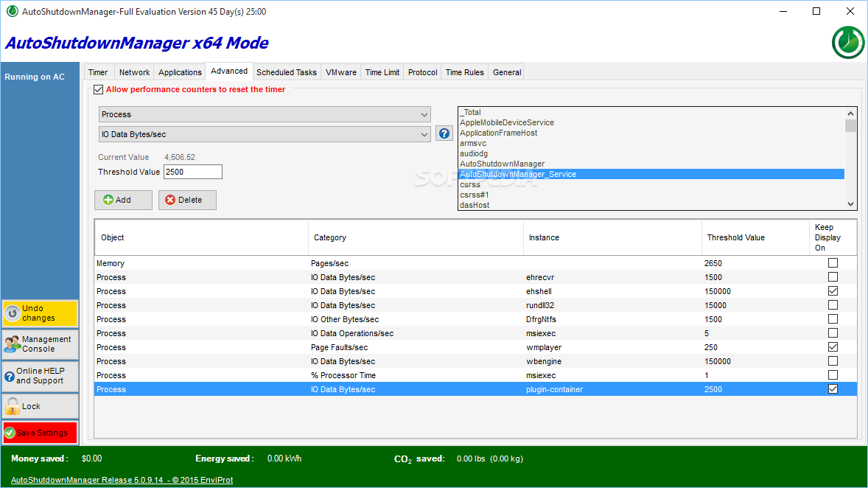Click the Online HELP question mark icon

[x=10, y=376]
